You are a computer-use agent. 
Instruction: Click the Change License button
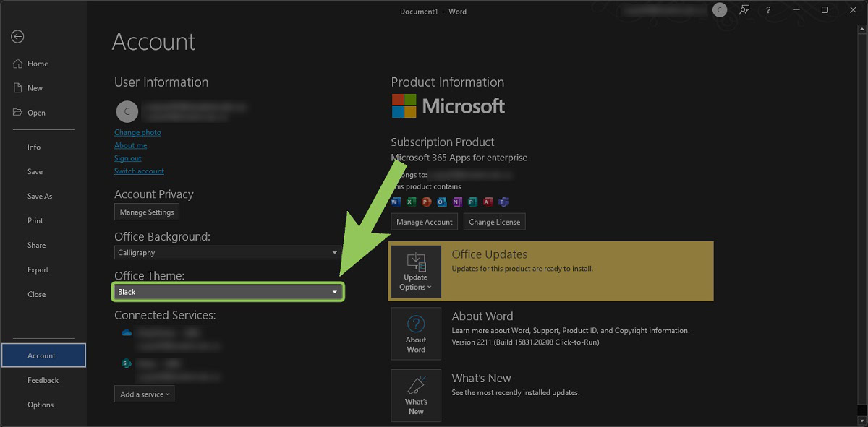click(494, 222)
